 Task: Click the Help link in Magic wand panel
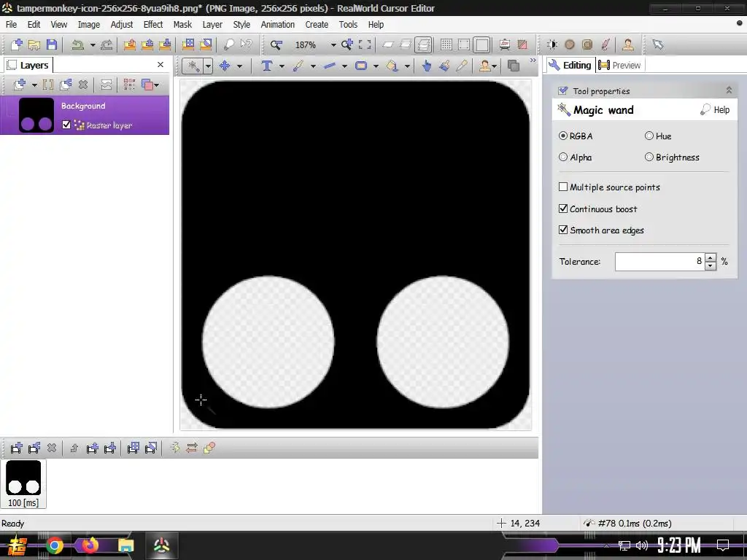[715, 110]
